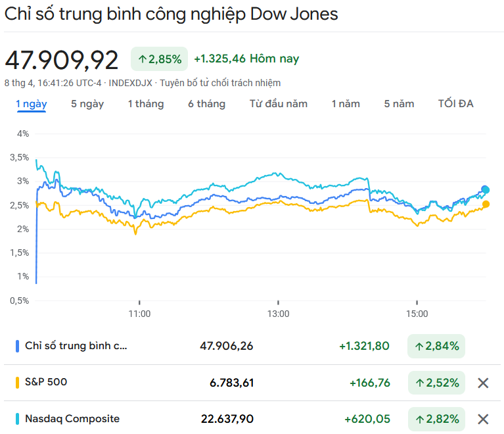Click the S&P 500 2,52% change badge
This screenshot has height=434, width=504.
436,383
